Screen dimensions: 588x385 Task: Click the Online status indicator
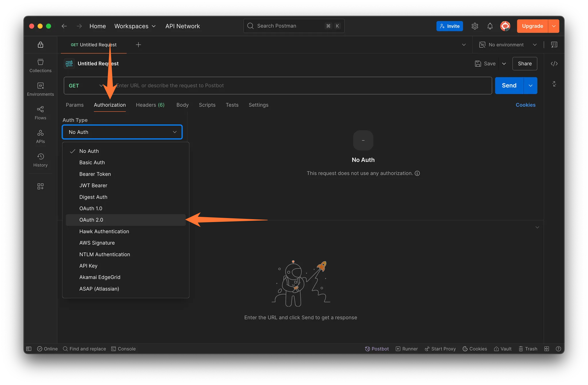[x=47, y=349]
